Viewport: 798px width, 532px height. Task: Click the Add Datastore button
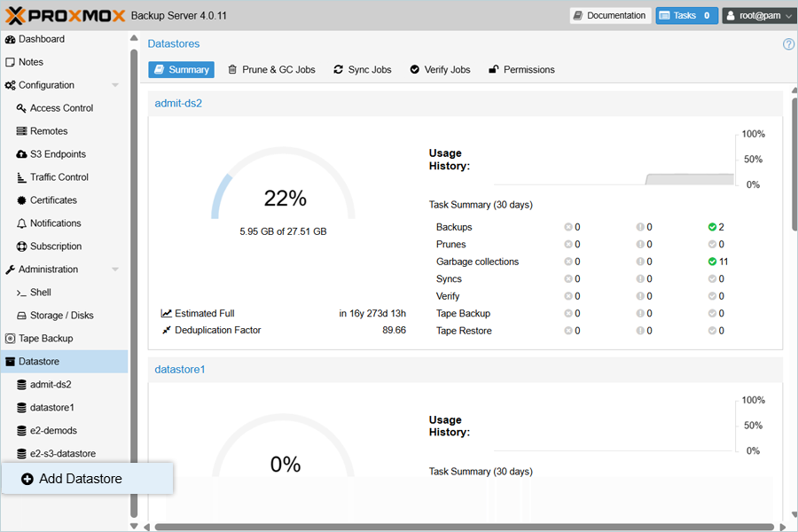80,479
